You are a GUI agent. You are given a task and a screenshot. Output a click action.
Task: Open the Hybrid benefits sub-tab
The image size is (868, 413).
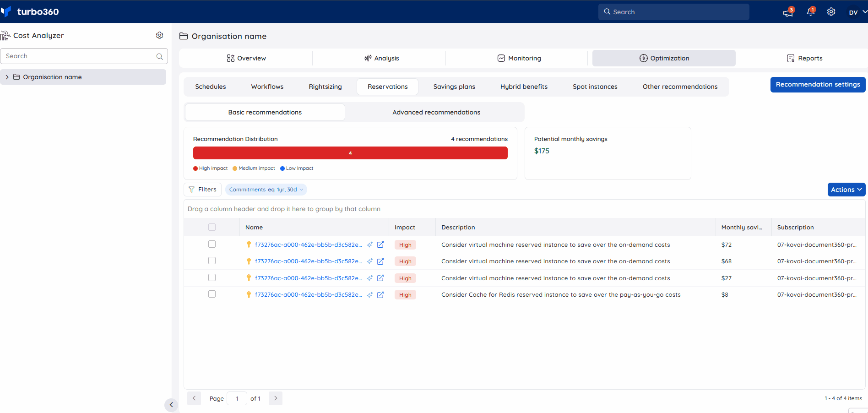[x=524, y=87]
